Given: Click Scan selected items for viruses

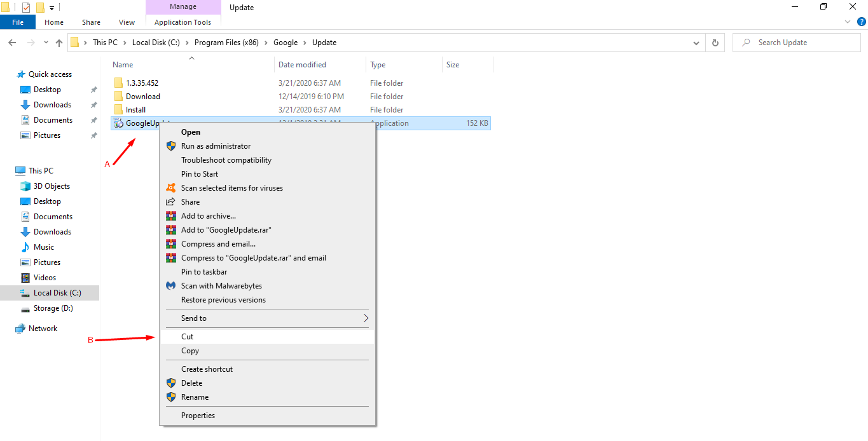Looking at the screenshot, I should point(267,188).
